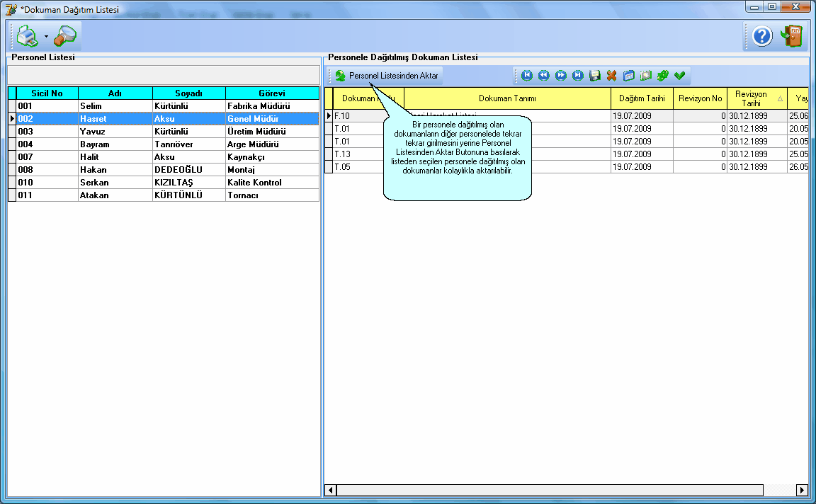
Task: Open the print options dropdown arrow
Action: 46,36
